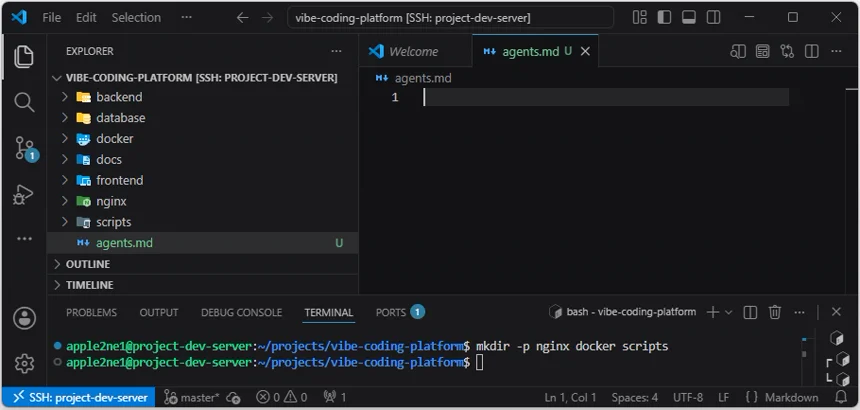The image size is (860, 410).
Task: Open markdown preview to the side
Action: pos(738,52)
